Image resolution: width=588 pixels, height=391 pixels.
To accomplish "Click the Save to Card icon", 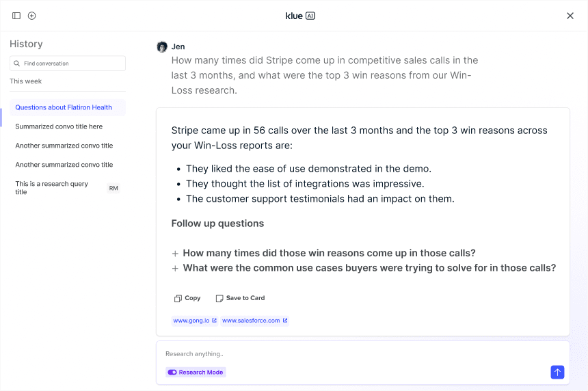I will (x=219, y=299).
